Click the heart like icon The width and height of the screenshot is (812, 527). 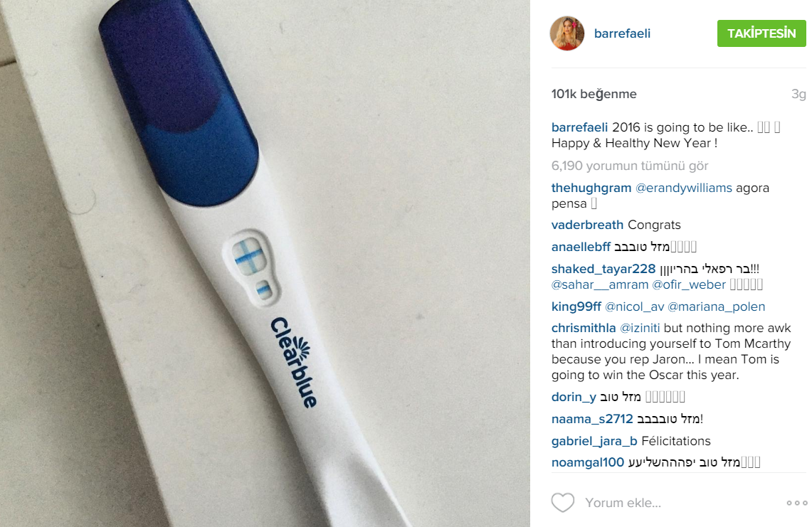(562, 502)
